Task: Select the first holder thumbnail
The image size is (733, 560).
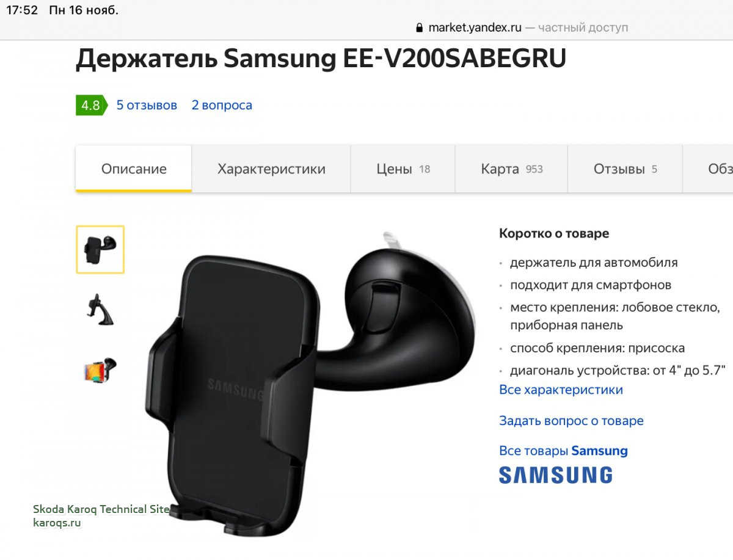Action: coord(100,249)
